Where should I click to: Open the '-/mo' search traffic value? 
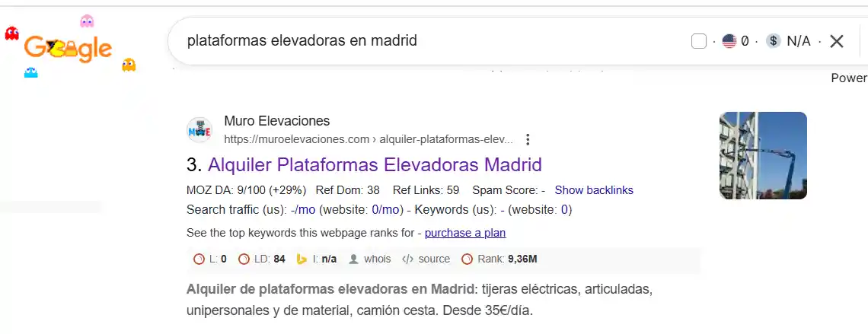pos(303,210)
